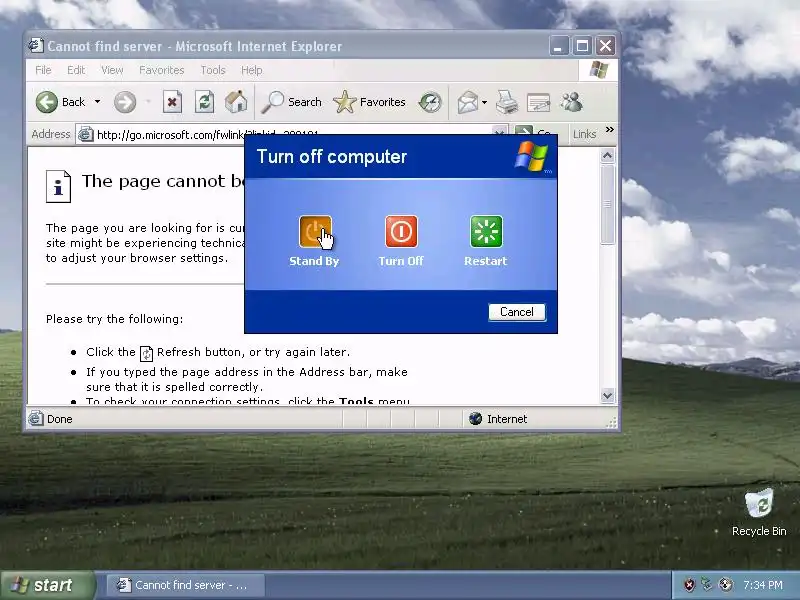Click the page info icon beside heading
Screen dimensions: 800x600
58,186
